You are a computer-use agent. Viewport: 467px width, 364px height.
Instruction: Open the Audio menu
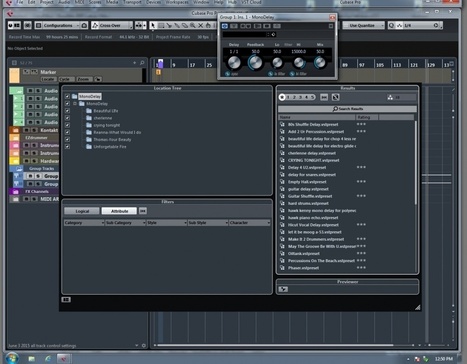coord(64,2)
